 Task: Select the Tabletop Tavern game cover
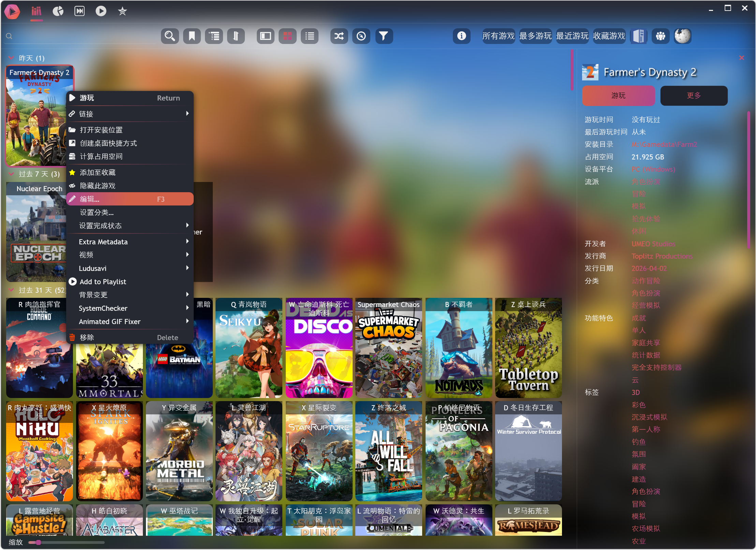tap(529, 348)
